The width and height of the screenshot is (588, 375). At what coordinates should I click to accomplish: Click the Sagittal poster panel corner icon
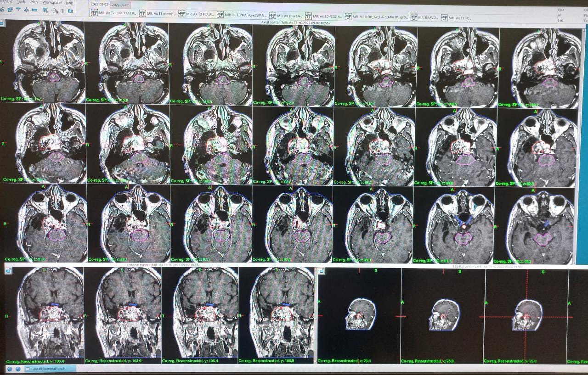pyautogui.click(x=322, y=271)
